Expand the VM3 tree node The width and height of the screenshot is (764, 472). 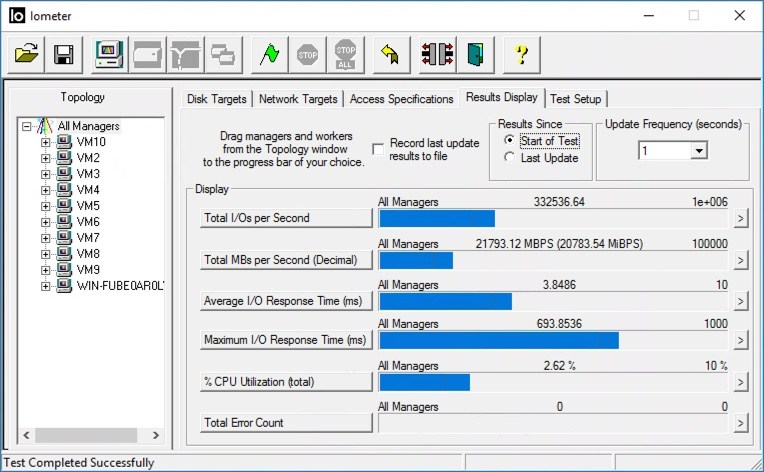45,174
